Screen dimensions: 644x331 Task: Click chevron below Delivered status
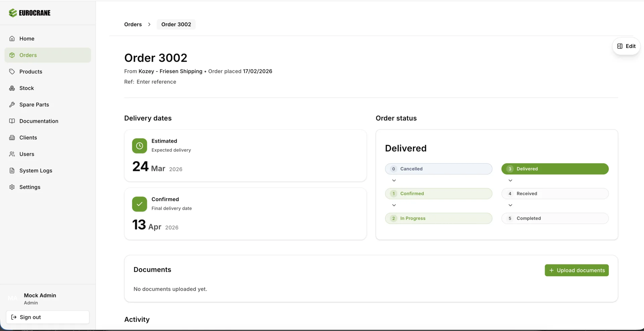(510, 181)
